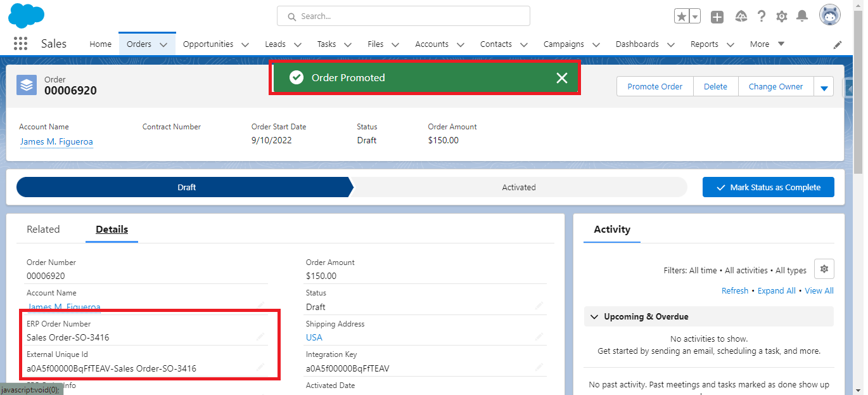The width and height of the screenshot is (868, 395).
Task: Click the Expand All link
Action: [x=777, y=290]
